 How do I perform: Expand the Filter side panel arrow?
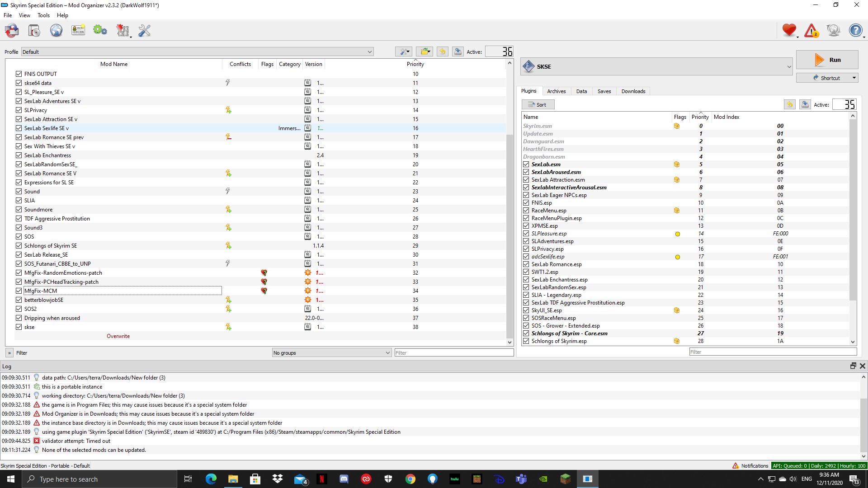(9, 353)
